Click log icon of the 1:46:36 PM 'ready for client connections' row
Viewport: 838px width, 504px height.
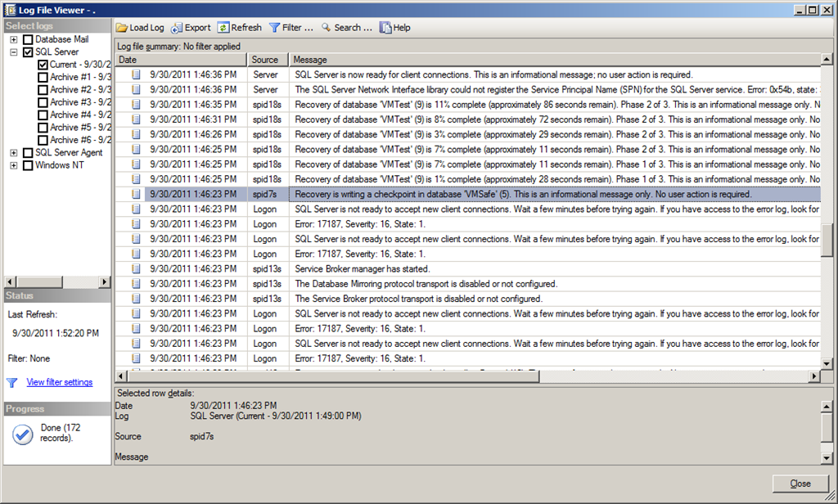tap(137, 74)
